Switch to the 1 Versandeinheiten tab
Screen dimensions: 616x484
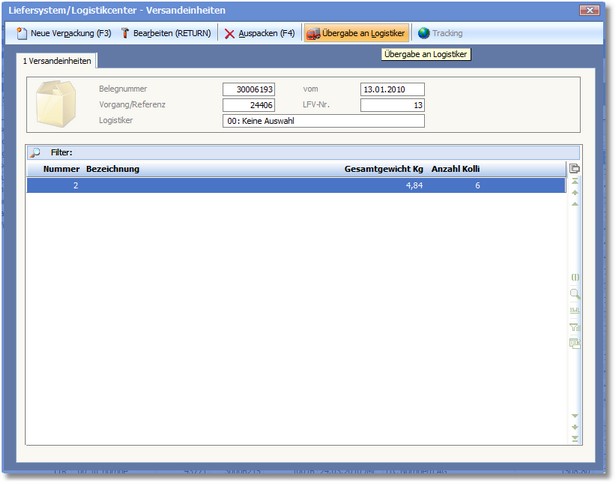[59, 61]
